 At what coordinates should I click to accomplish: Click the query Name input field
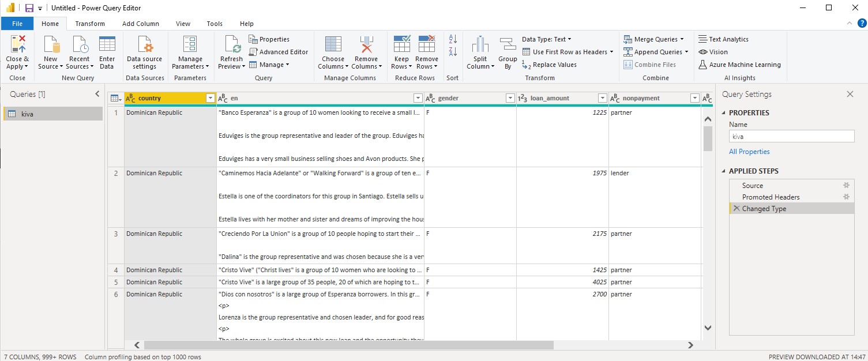pyautogui.click(x=791, y=137)
